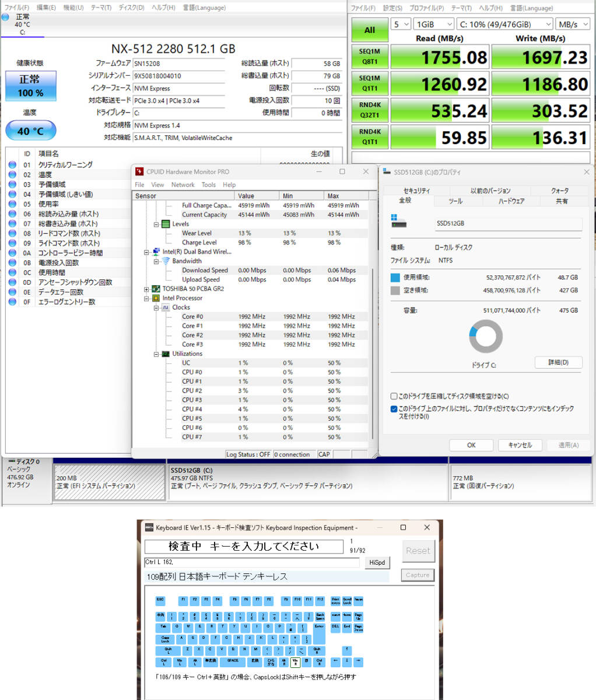Viewport: 596px width, 700px height.
Task: Select the drive status icon above C: in CrystalDiskInfo
Action: pos(5,17)
